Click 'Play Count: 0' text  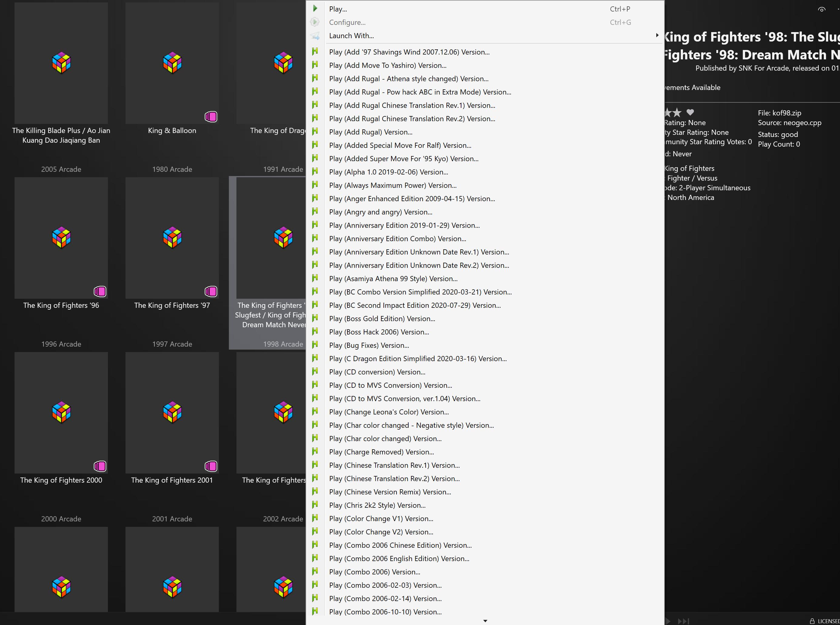[779, 144]
